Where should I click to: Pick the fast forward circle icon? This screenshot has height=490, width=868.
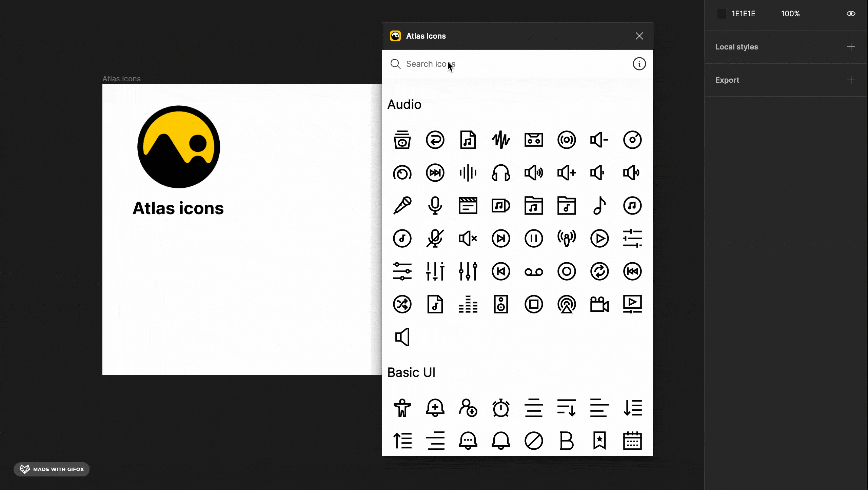(x=435, y=173)
